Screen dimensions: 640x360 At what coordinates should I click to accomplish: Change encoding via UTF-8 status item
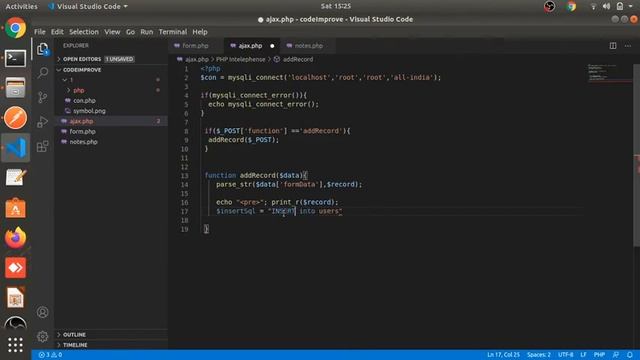[565, 355]
